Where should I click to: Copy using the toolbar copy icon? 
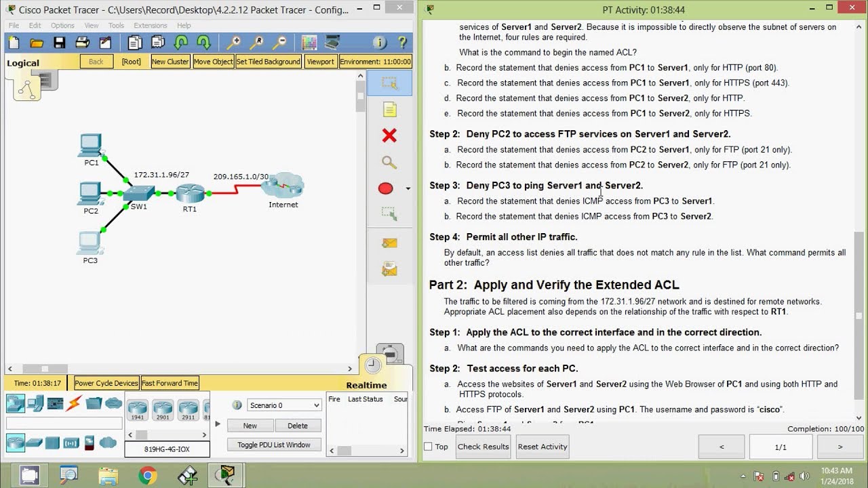click(135, 43)
